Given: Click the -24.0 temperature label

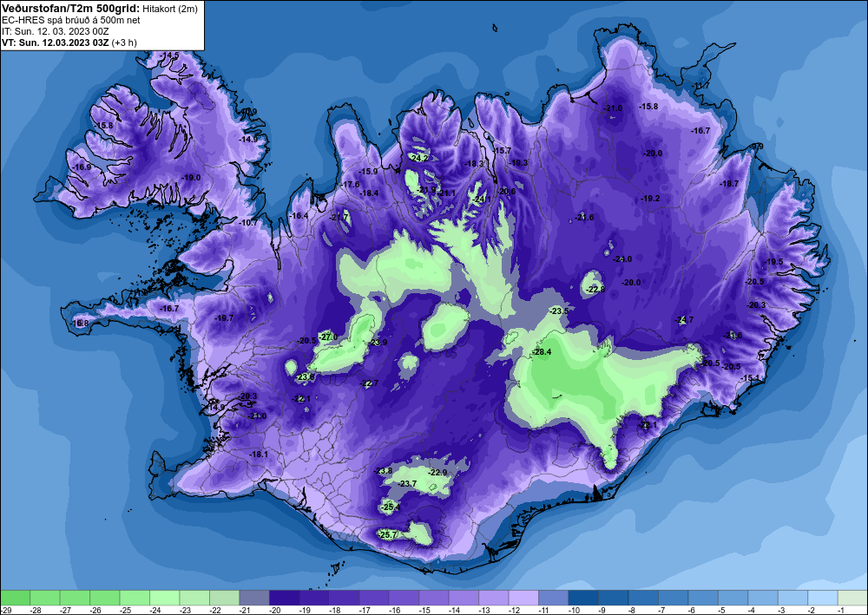Looking at the screenshot, I should [x=622, y=258].
